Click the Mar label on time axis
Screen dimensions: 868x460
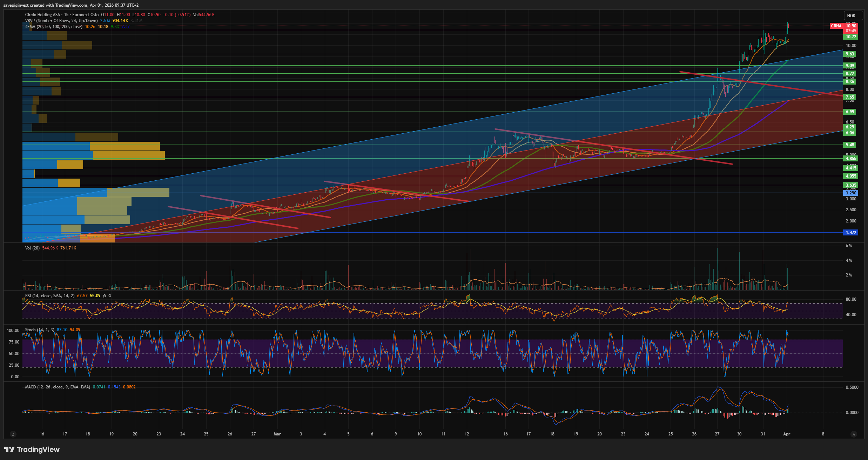277,434
